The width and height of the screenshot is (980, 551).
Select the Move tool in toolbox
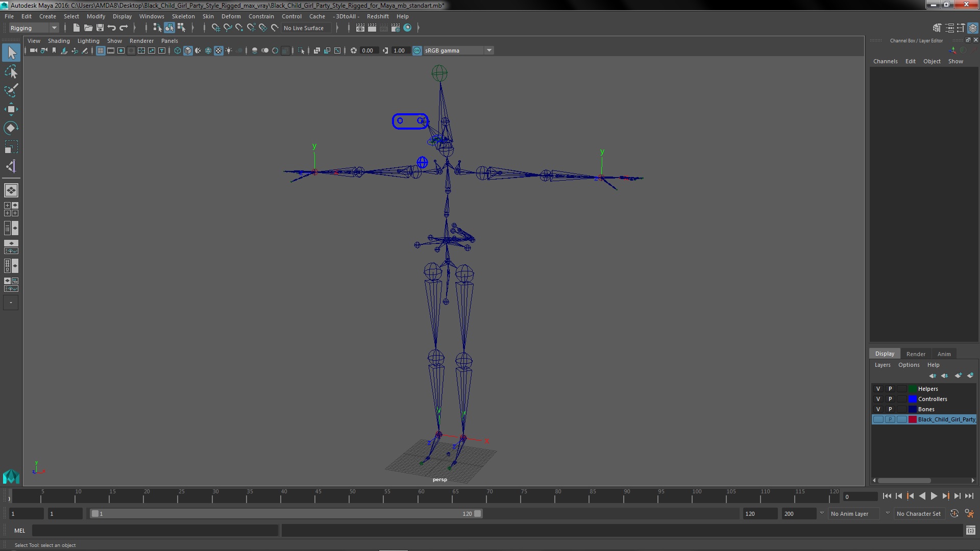point(11,109)
